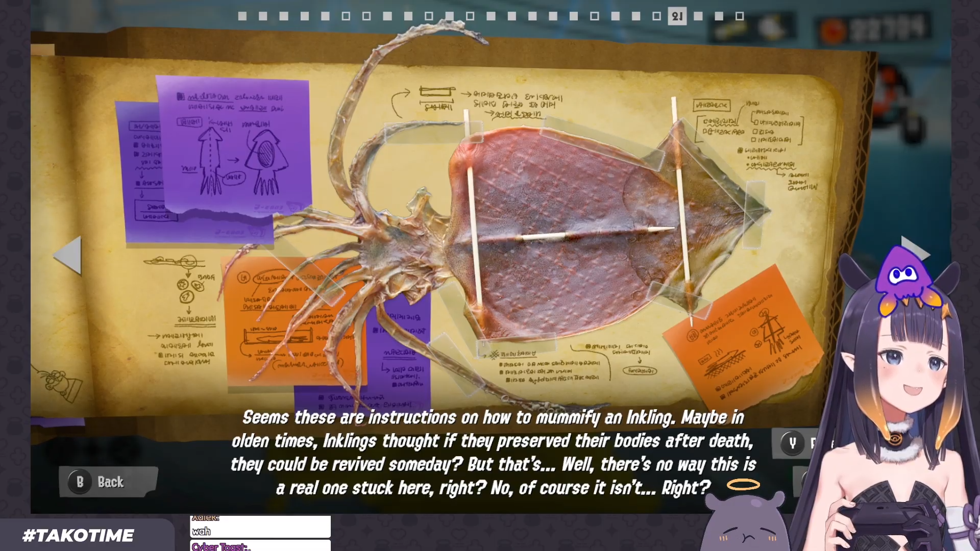Select the hollow marker just before 21

[x=656, y=16]
